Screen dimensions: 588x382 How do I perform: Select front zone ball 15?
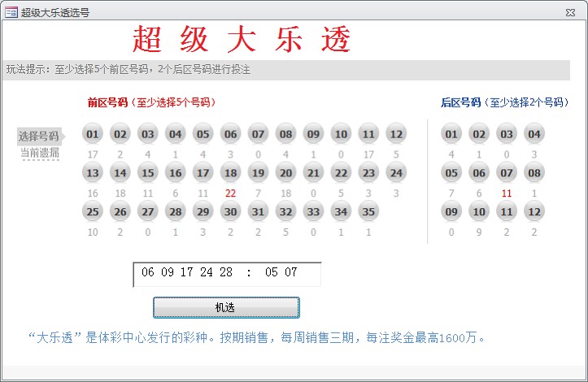(148, 172)
